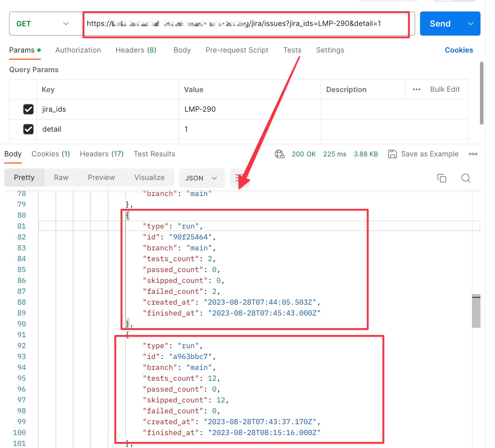Copy response body with the copy icon

pyautogui.click(x=442, y=178)
